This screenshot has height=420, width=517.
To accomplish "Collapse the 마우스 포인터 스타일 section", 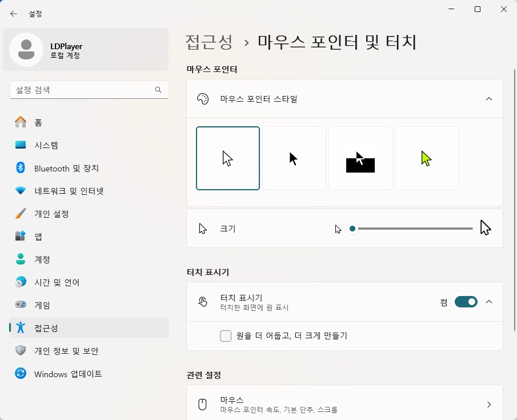I will pos(489,99).
